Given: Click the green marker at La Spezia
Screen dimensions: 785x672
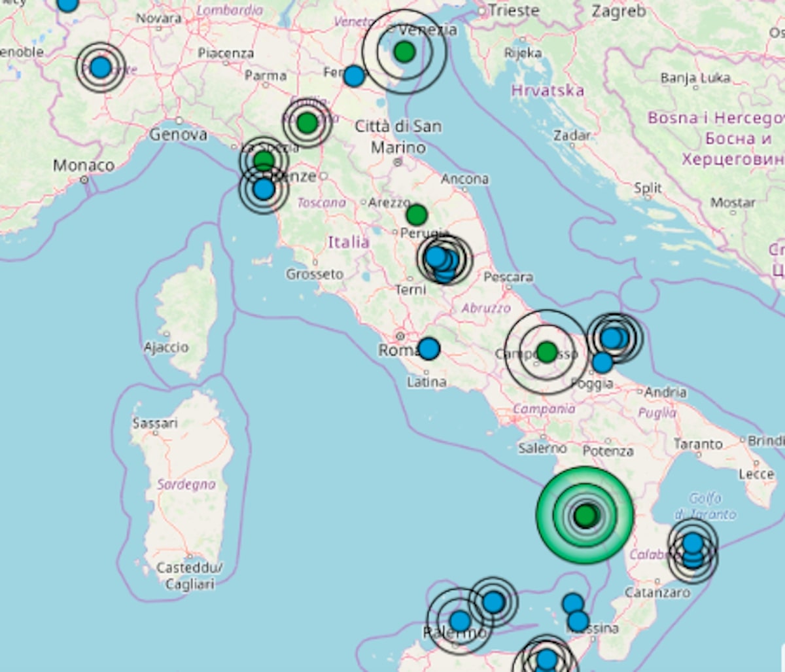Looking at the screenshot, I should click(264, 160).
